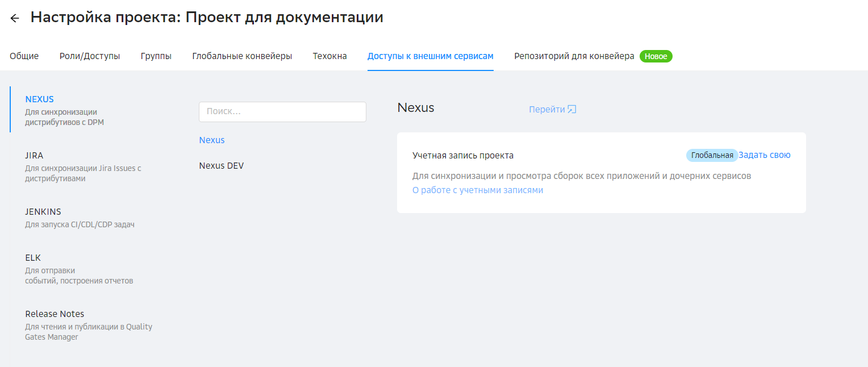Choose JENKINS service in the sidebar
Viewport: 868px width, 367px height.
pos(43,212)
